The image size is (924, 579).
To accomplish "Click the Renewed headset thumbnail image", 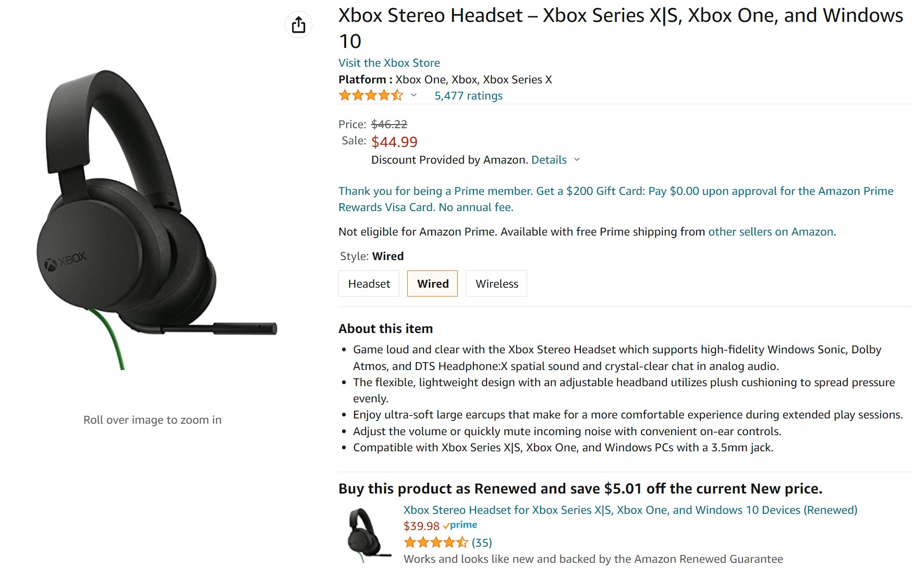I will pyautogui.click(x=368, y=535).
